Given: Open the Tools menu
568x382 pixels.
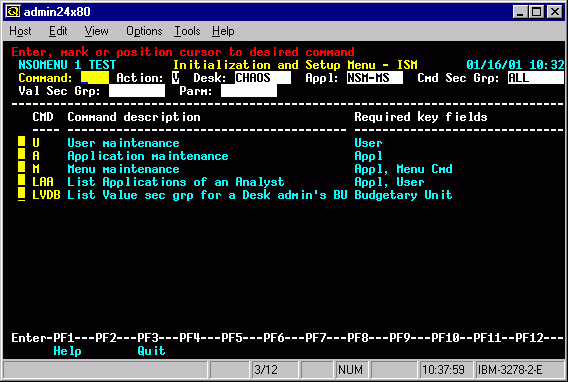Looking at the screenshot, I should click(187, 31).
